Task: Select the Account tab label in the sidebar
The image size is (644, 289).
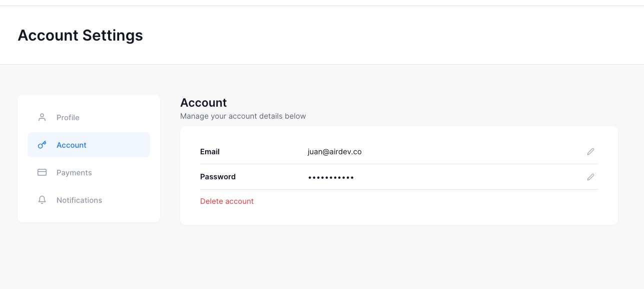Action: coord(72,145)
